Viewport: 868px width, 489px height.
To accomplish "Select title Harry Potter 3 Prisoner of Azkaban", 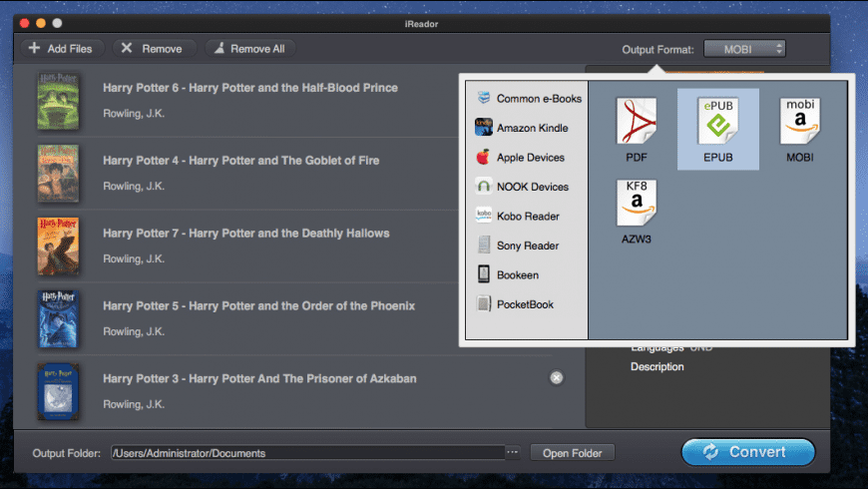I will 259,379.
